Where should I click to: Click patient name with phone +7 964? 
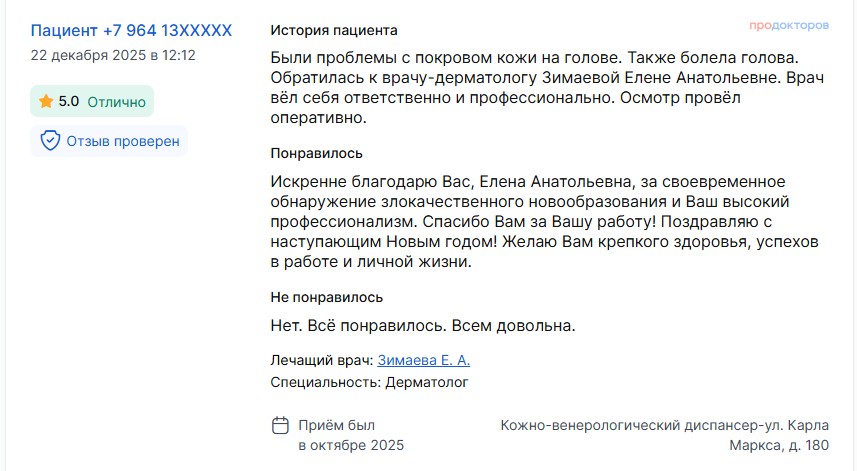pyautogui.click(x=131, y=31)
